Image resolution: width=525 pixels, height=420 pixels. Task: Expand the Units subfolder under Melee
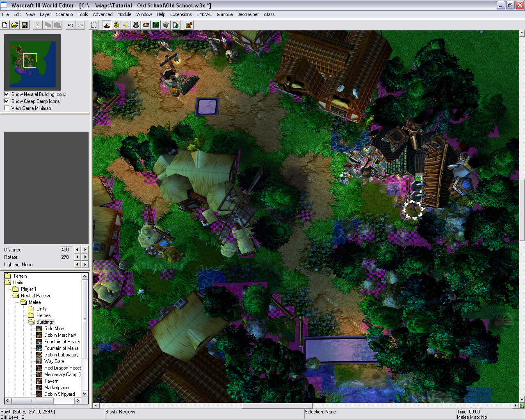pyautogui.click(x=31, y=309)
